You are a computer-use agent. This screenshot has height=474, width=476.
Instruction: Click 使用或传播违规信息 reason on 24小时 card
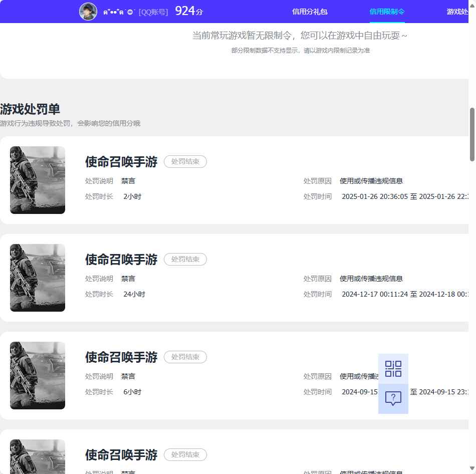point(371,279)
